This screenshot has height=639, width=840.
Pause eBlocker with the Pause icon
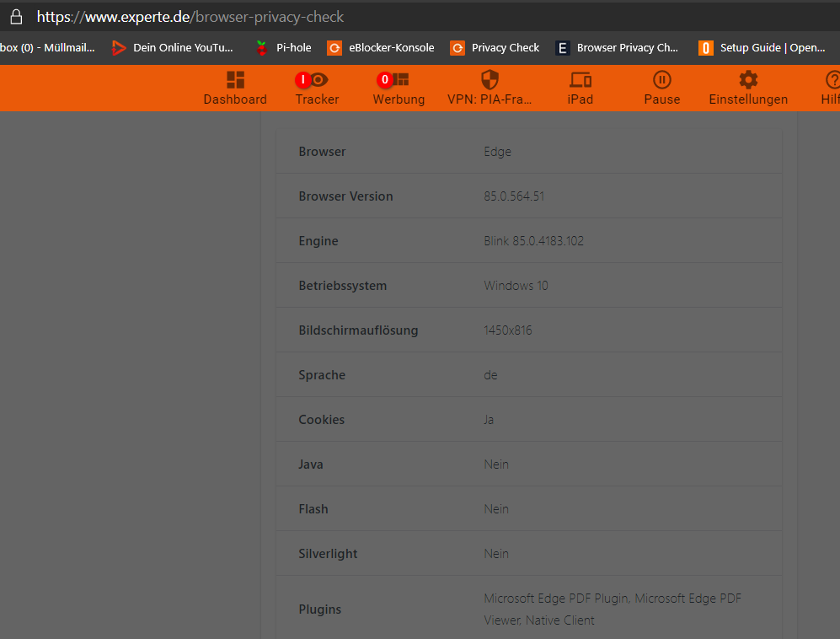pyautogui.click(x=662, y=80)
